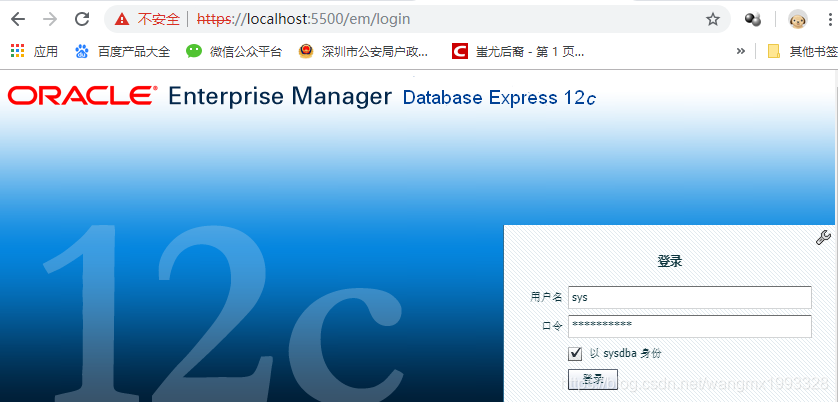Click the 用户名 field containing sys

coord(689,297)
